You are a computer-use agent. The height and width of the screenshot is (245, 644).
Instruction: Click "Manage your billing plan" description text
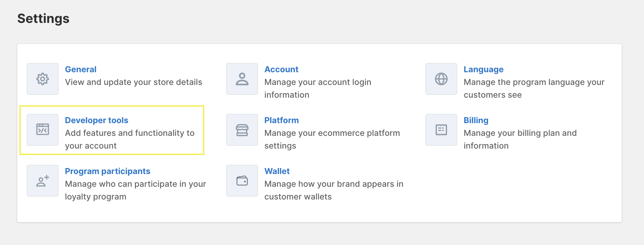(520, 133)
